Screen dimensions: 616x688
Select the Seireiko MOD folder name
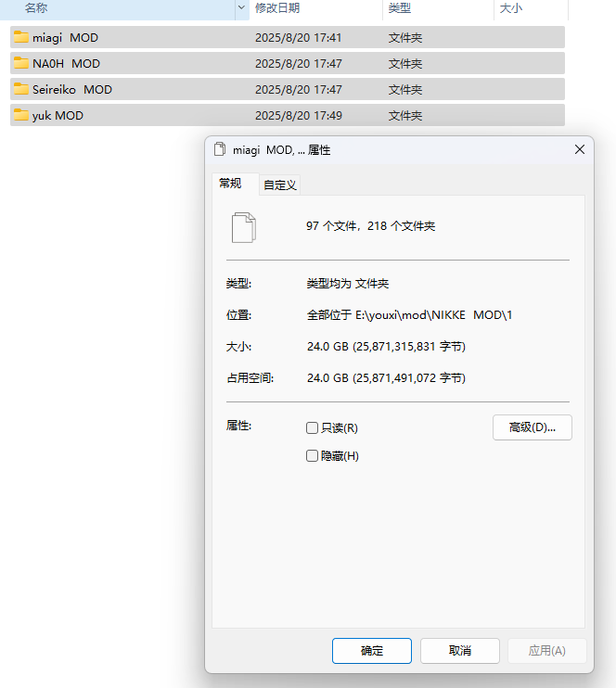pyautogui.click(x=71, y=90)
